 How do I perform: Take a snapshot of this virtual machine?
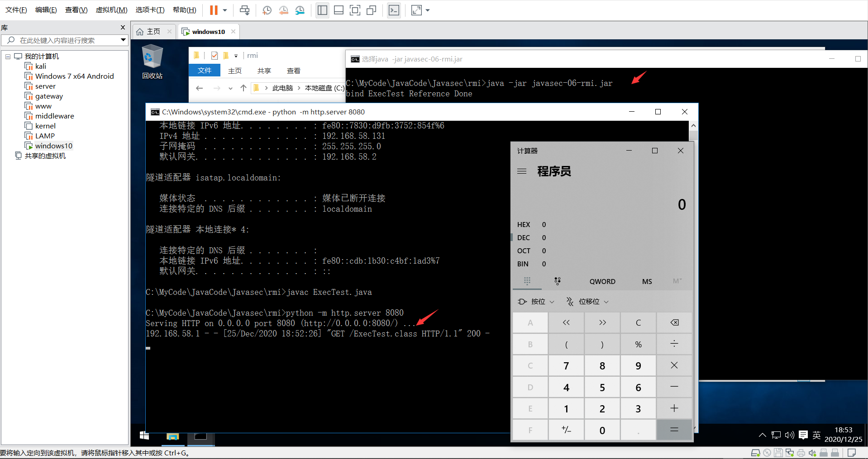[267, 10]
